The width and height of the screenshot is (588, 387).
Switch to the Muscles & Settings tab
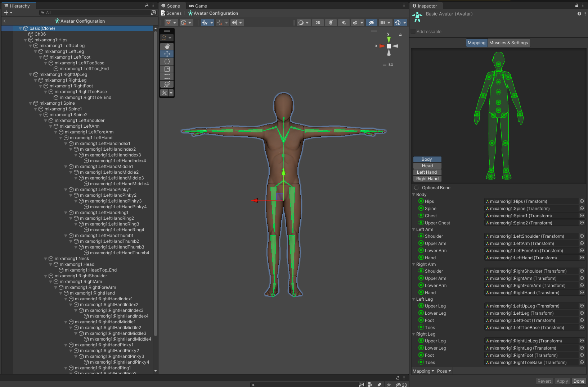(x=508, y=43)
